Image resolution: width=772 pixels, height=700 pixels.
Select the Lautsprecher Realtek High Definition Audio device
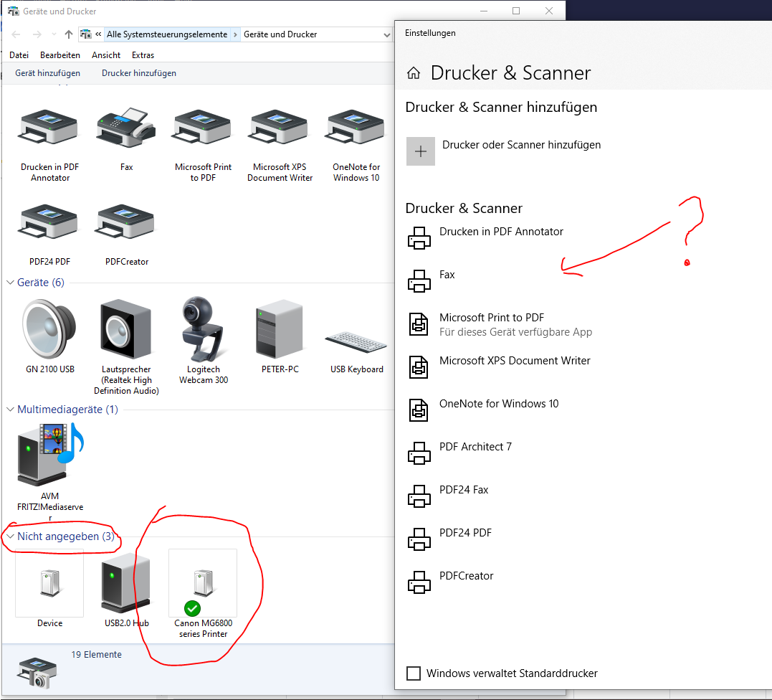point(126,328)
